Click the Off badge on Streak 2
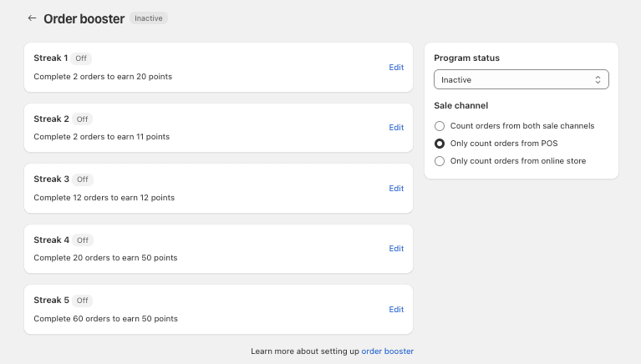 click(82, 119)
